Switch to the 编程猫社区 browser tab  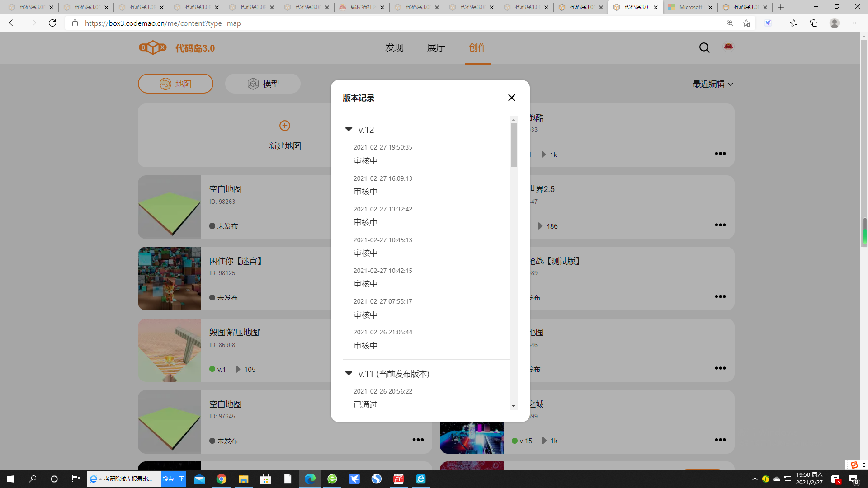click(x=362, y=7)
